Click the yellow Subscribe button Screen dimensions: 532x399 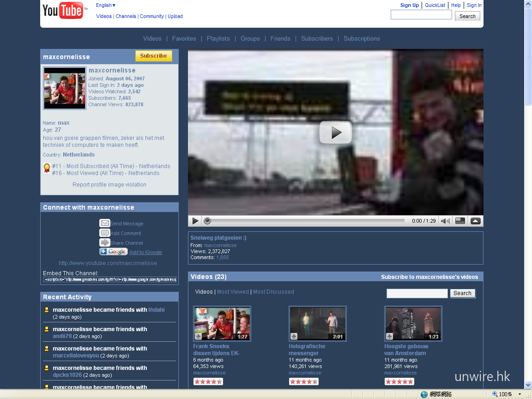(153, 56)
